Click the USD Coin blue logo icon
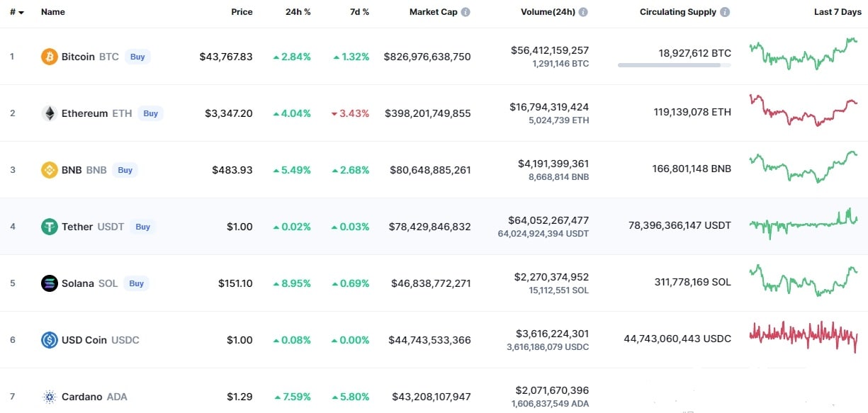The image size is (868, 413). coord(49,340)
